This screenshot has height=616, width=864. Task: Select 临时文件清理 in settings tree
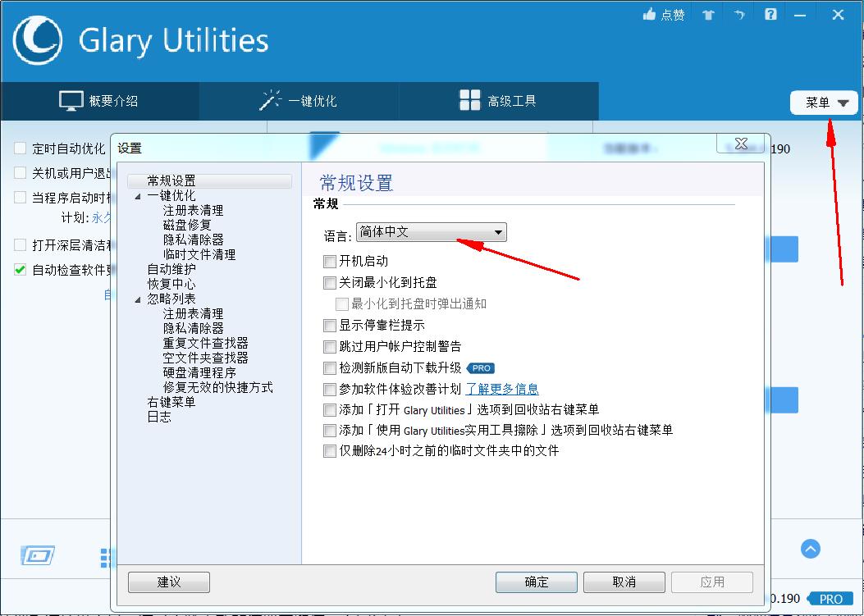(199, 254)
